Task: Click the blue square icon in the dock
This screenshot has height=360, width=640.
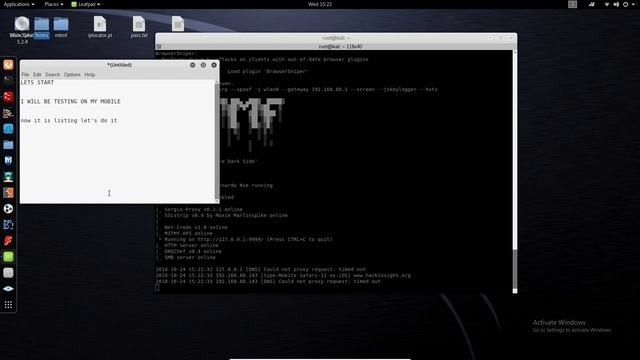Action: (x=8, y=129)
